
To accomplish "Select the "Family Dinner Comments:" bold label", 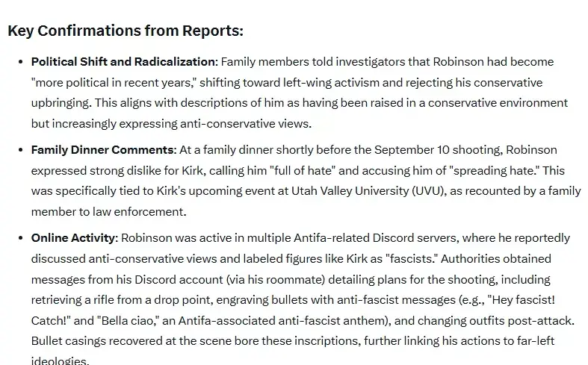I will tap(104, 150).
